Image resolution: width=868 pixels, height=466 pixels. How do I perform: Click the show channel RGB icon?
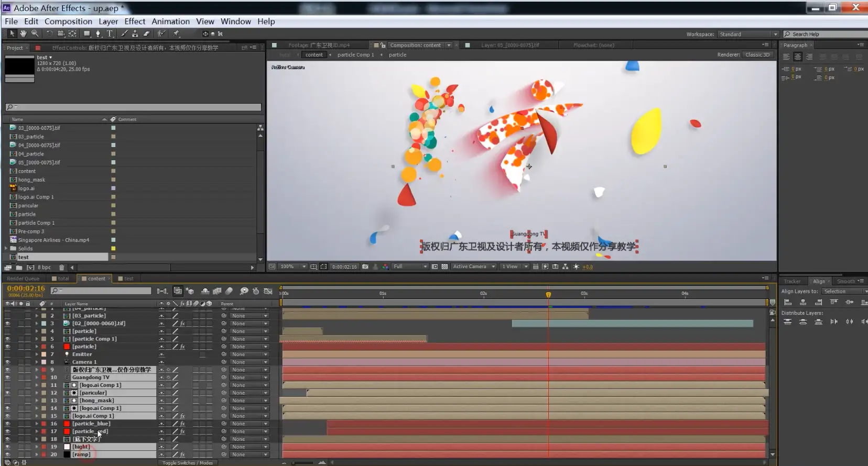385,267
